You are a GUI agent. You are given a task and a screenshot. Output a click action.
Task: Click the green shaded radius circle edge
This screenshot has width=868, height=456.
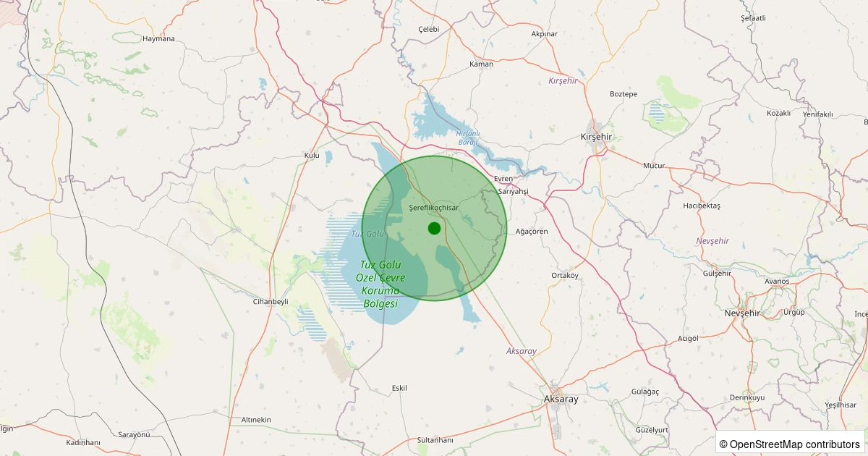tap(434, 156)
